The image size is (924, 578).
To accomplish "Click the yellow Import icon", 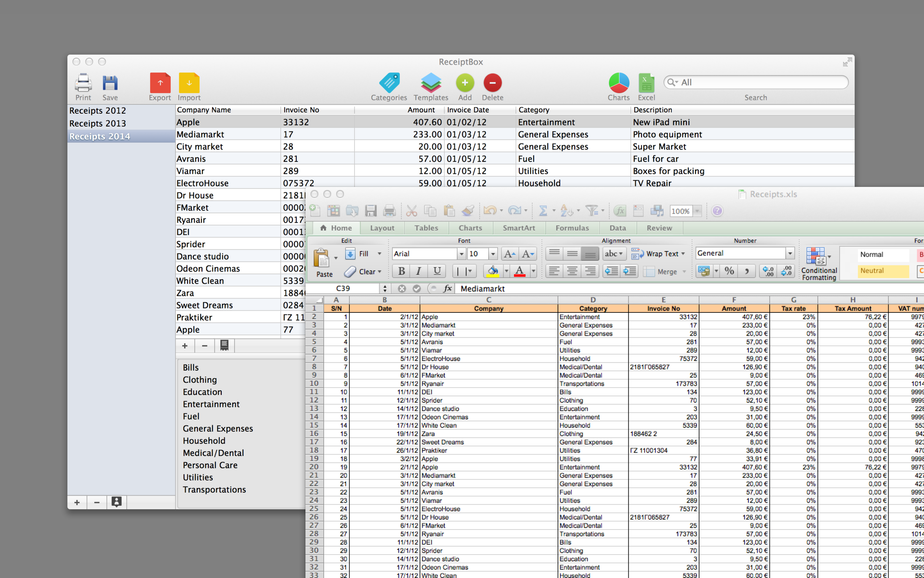I will pyautogui.click(x=189, y=82).
